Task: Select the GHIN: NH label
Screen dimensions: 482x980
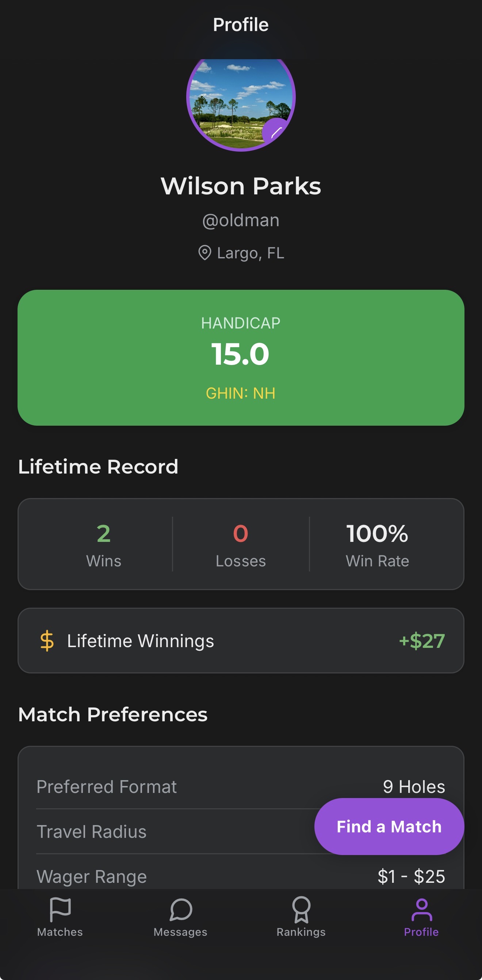Action: (241, 394)
